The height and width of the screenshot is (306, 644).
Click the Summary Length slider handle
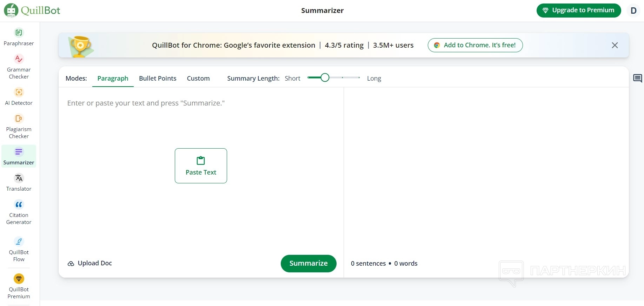(x=325, y=77)
